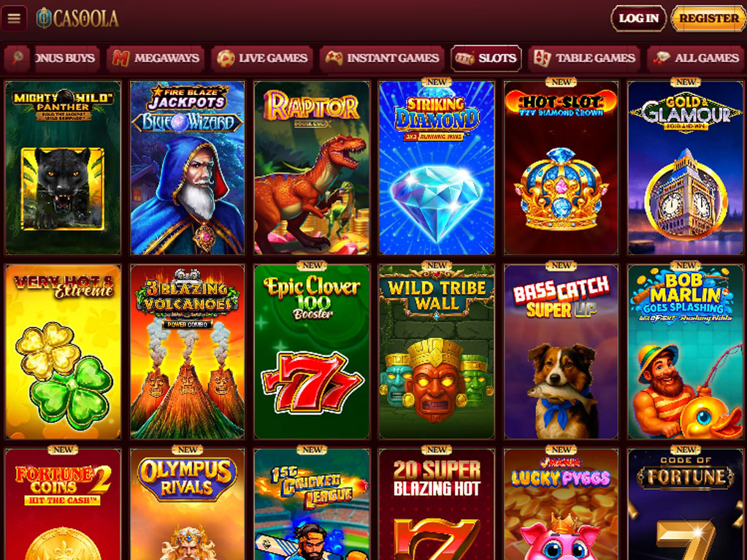The height and width of the screenshot is (560, 747).
Task: Launch the Wild Tribe Wall slot
Action: pyautogui.click(x=437, y=351)
